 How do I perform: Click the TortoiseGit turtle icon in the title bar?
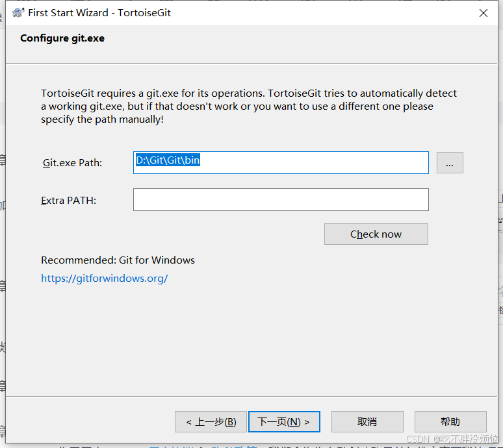(x=18, y=12)
